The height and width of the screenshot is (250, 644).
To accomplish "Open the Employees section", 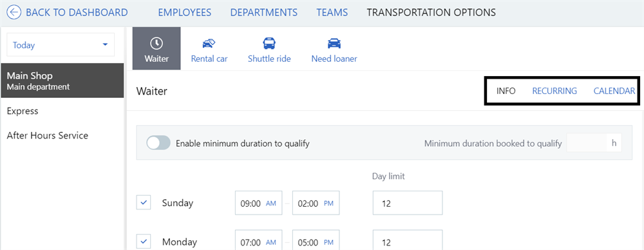I will pos(185,13).
